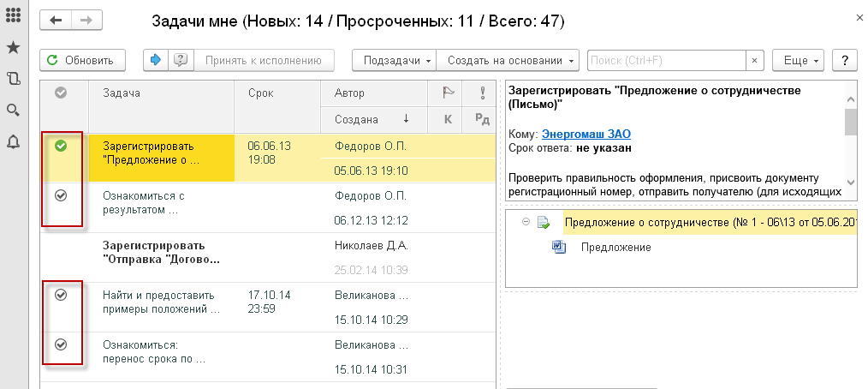Open the Еще dropdown menu
The width and height of the screenshot is (868, 389).
(798, 61)
